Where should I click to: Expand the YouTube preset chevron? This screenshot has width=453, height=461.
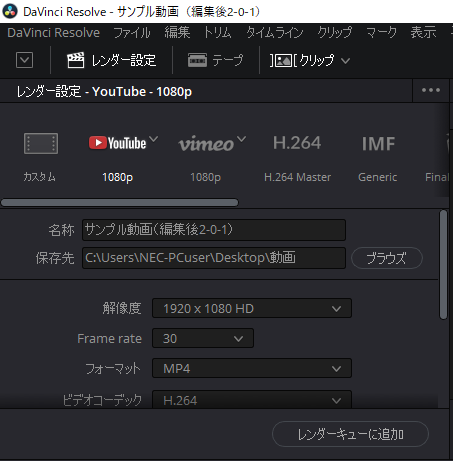click(x=153, y=138)
